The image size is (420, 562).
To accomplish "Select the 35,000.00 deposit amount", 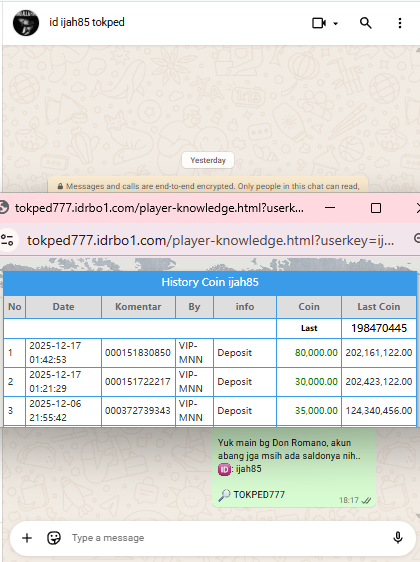I will [316, 411].
